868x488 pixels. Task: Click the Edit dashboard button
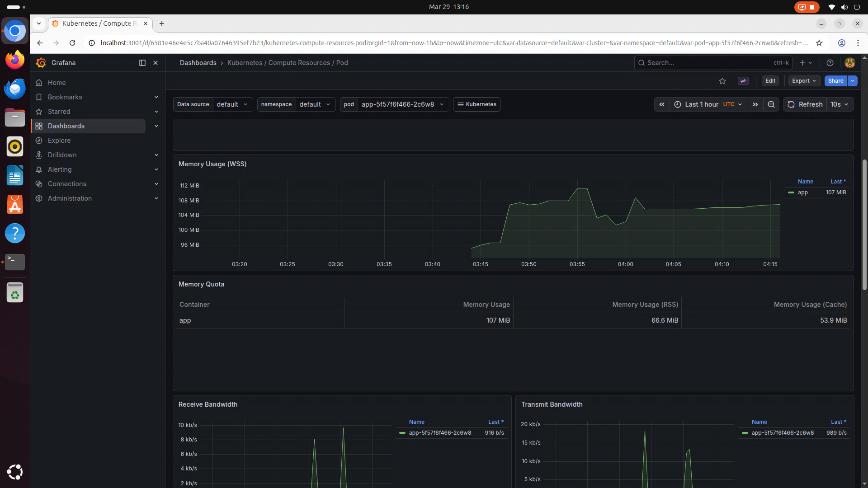point(770,81)
